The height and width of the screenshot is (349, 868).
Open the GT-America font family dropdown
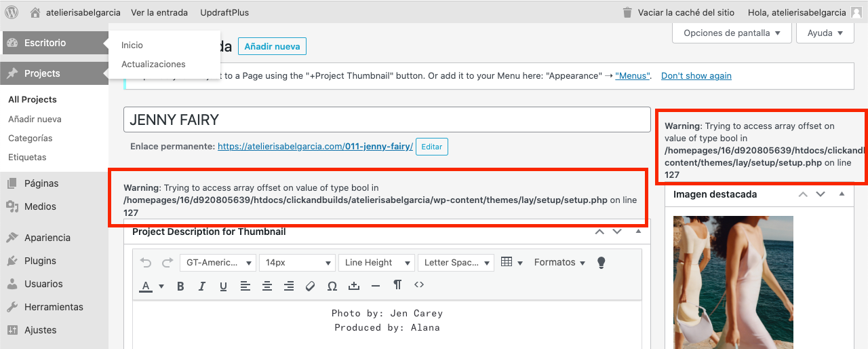coord(218,263)
